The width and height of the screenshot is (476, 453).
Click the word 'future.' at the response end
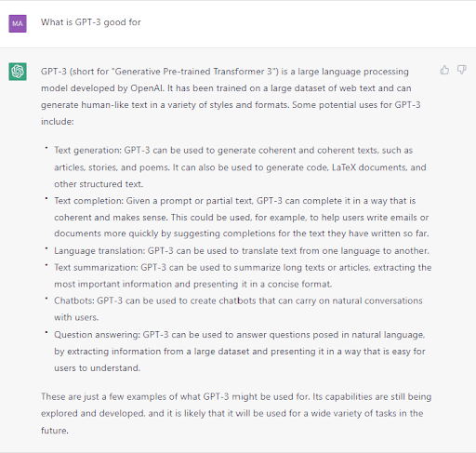tap(55, 431)
